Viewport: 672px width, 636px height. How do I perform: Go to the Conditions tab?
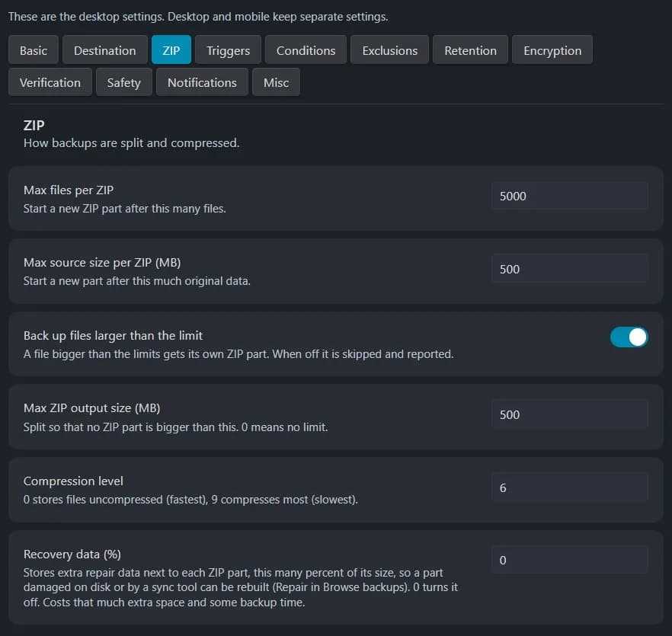point(306,50)
